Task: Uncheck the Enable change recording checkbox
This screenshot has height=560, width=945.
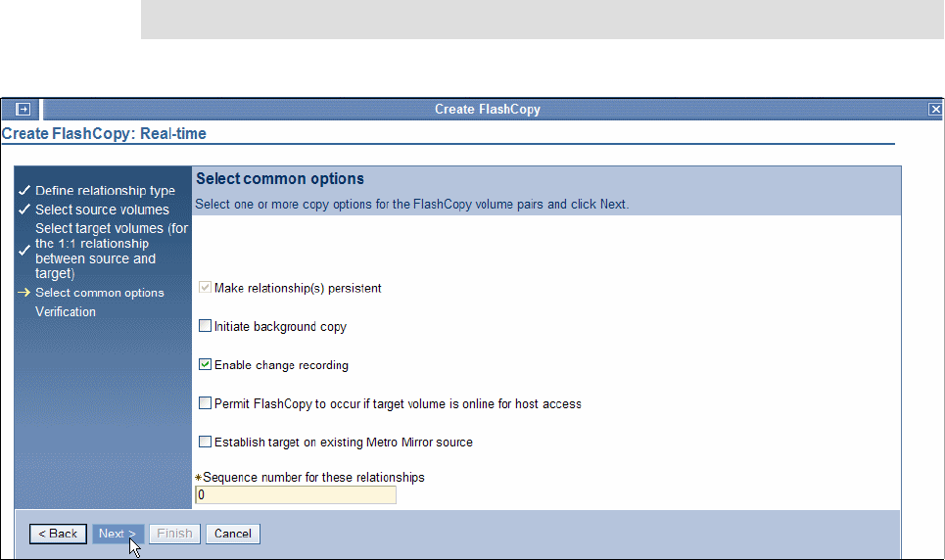Action: 205,365
